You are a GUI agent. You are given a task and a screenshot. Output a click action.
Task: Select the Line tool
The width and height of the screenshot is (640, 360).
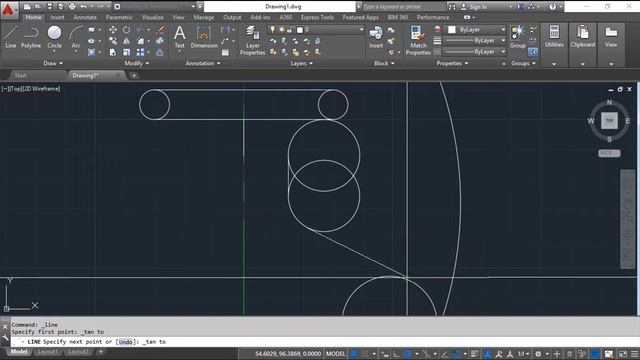(x=11, y=37)
